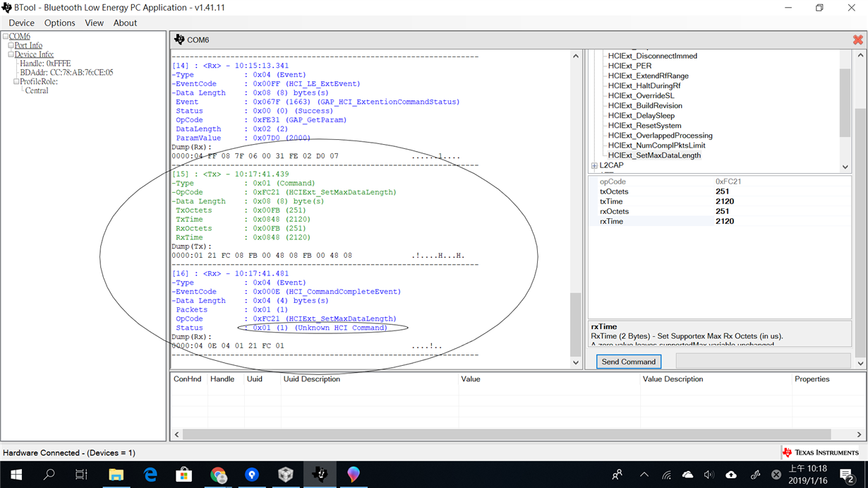Open Microsoft Store from taskbar
This screenshot has width=868, height=488.
(184, 475)
